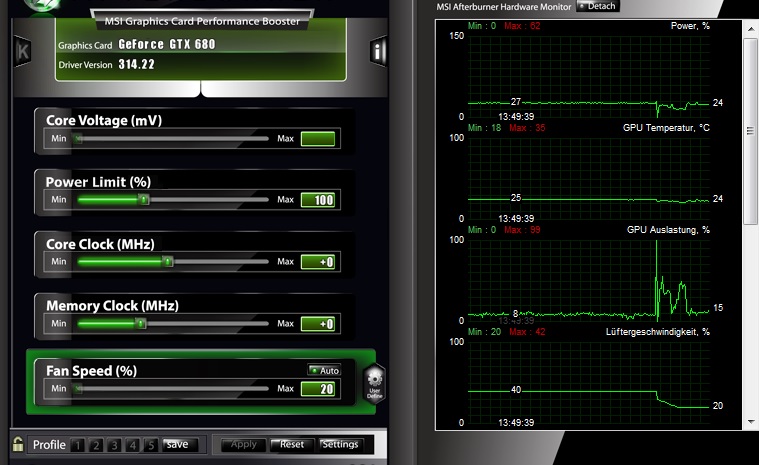Screen dimensions: 759x465
Task: Click Max : 42 in Lüftergeschwindigkeit graph
Action: tap(527, 332)
